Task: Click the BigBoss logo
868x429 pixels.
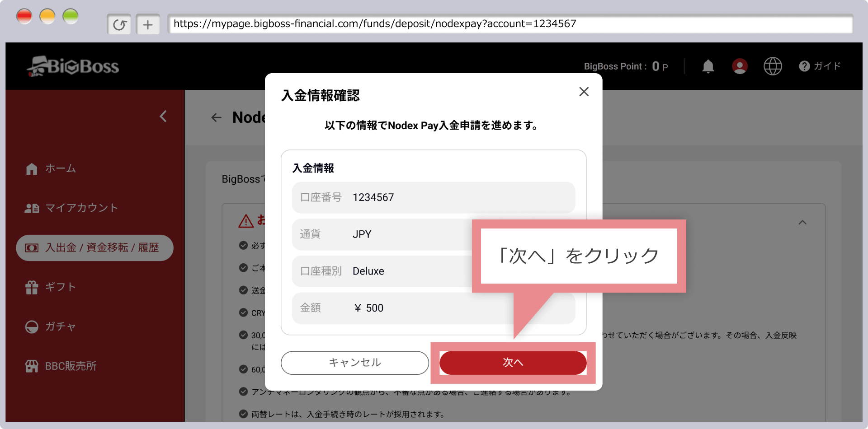Action: point(73,66)
